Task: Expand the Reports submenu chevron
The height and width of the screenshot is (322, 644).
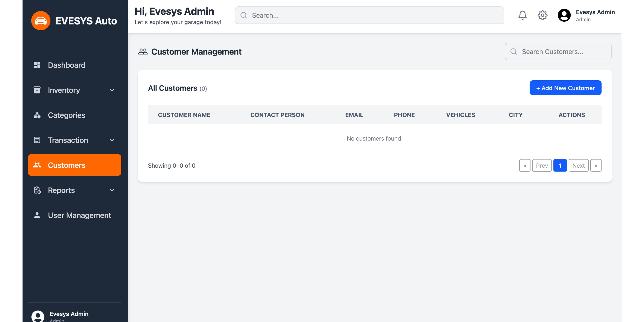Action: point(112,190)
